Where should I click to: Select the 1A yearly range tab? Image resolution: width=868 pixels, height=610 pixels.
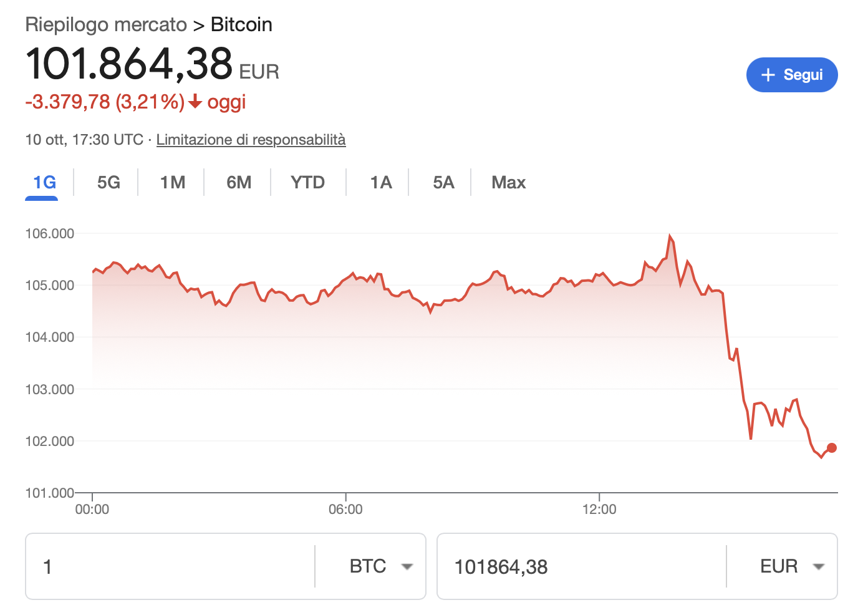[x=380, y=182]
